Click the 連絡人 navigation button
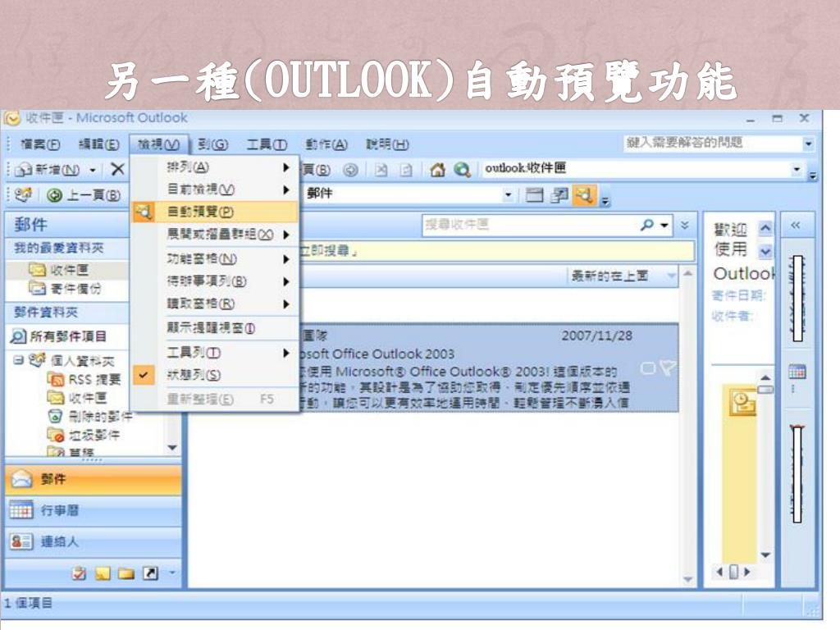This screenshot has width=840, height=630. (94, 541)
